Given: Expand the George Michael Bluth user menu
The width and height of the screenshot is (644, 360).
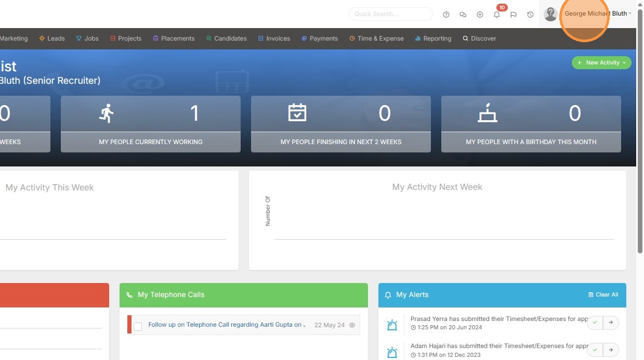Looking at the screenshot, I should click(x=598, y=14).
